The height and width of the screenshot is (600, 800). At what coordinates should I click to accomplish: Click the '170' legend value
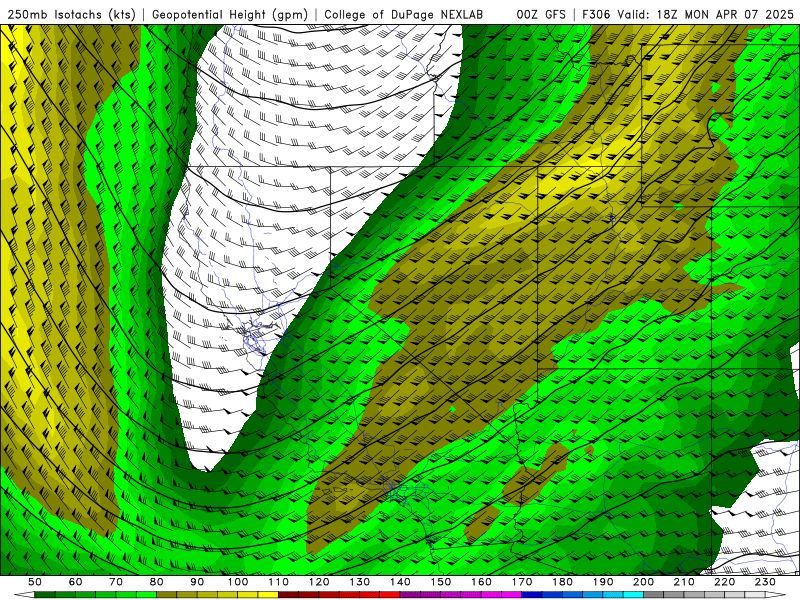[x=522, y=582]
